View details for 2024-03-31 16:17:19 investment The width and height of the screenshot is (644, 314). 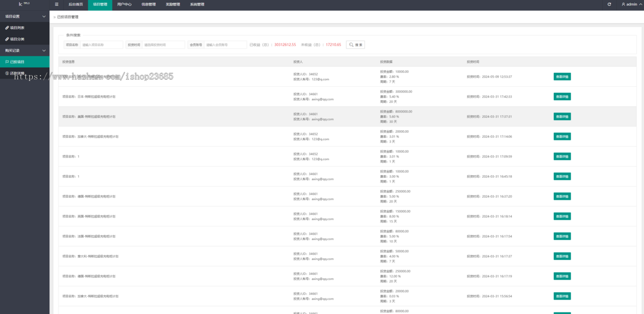pyautogui.click(x=562, y=276)
